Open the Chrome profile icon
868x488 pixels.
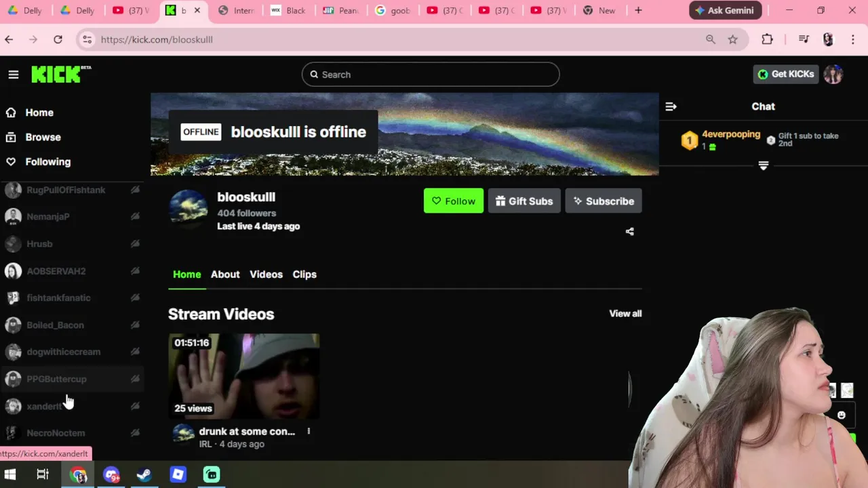(x=828, y=39)
